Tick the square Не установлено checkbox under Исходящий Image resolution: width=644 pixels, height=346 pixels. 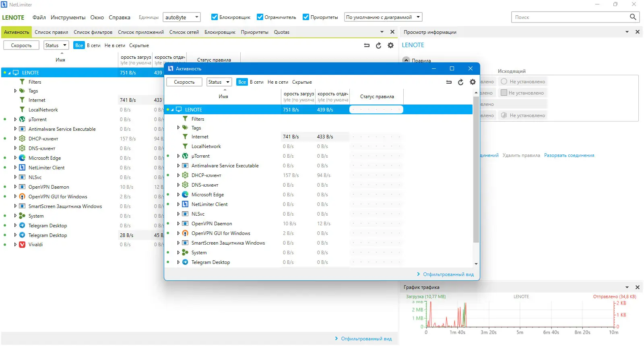click(504, 93)
